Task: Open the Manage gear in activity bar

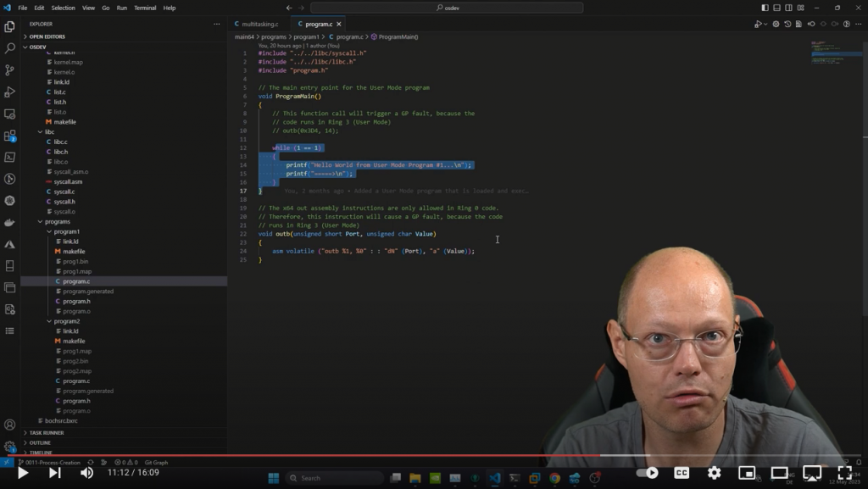Action: click(9, 447)
